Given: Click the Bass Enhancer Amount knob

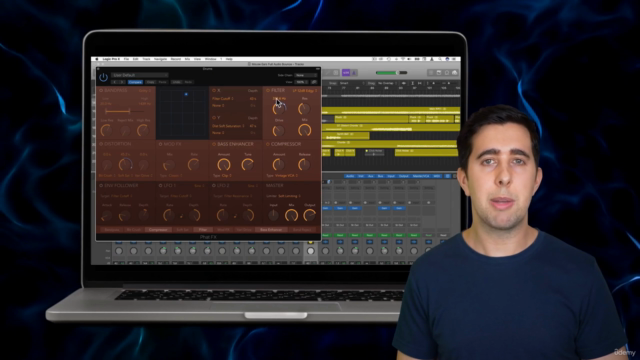Looking at the screenshot, I should point(223,164).
